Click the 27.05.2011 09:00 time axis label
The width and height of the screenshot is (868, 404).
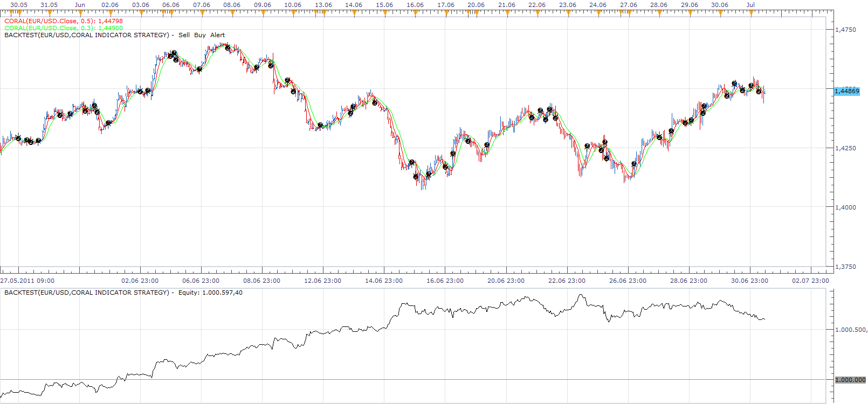27,281
